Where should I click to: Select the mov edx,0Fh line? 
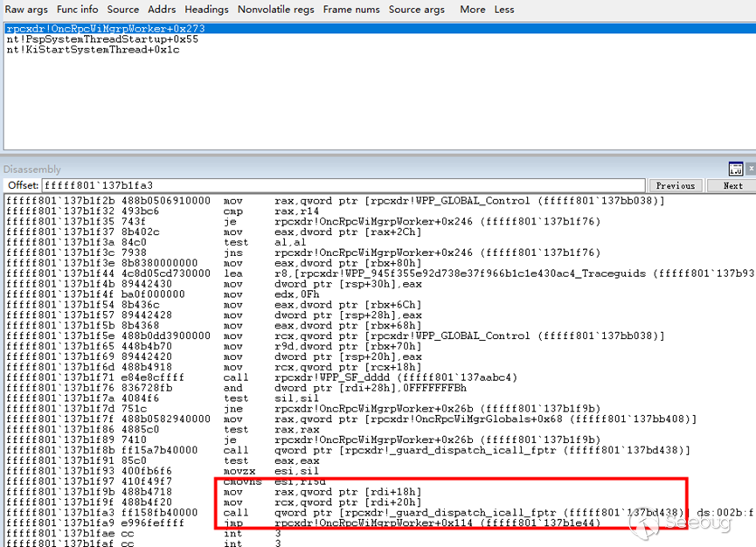[x=163, y=294]
